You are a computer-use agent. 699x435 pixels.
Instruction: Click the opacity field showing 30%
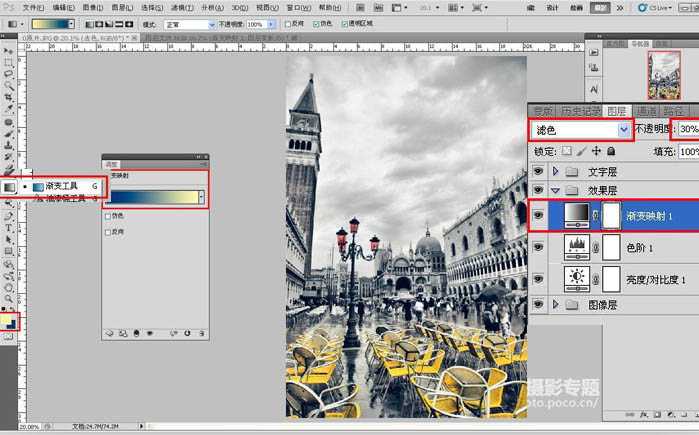(x=688, y=130)
